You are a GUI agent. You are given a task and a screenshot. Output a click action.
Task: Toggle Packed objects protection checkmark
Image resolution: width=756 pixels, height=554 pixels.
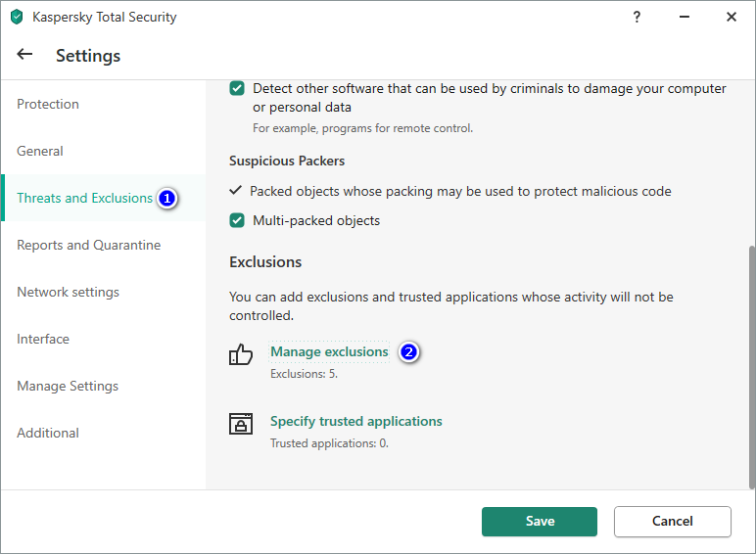click(x=235, y=191)
